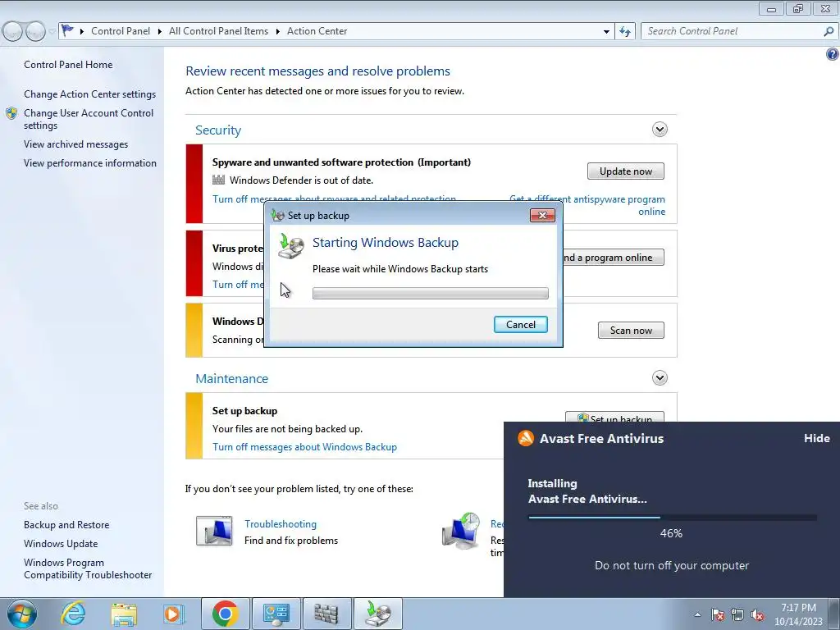Open Change User Account Control settings
This screenshot has height=630, width=840.
pyautogui.click(x=89, y=119)
